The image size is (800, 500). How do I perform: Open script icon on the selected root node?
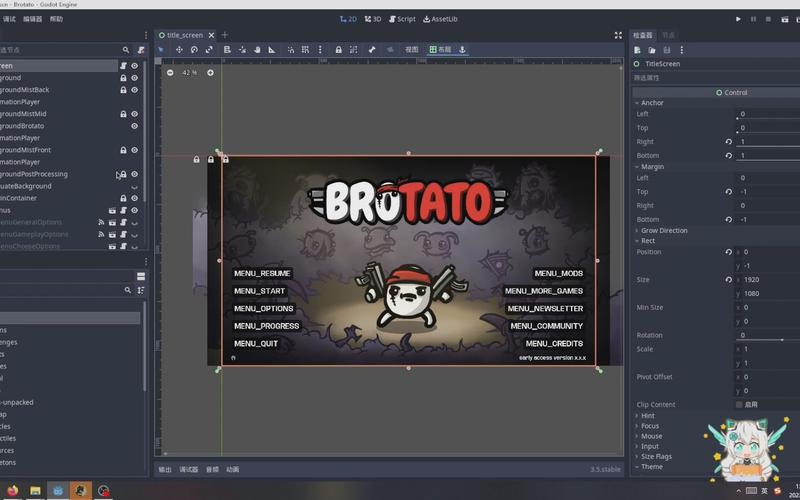click(123, 66)
